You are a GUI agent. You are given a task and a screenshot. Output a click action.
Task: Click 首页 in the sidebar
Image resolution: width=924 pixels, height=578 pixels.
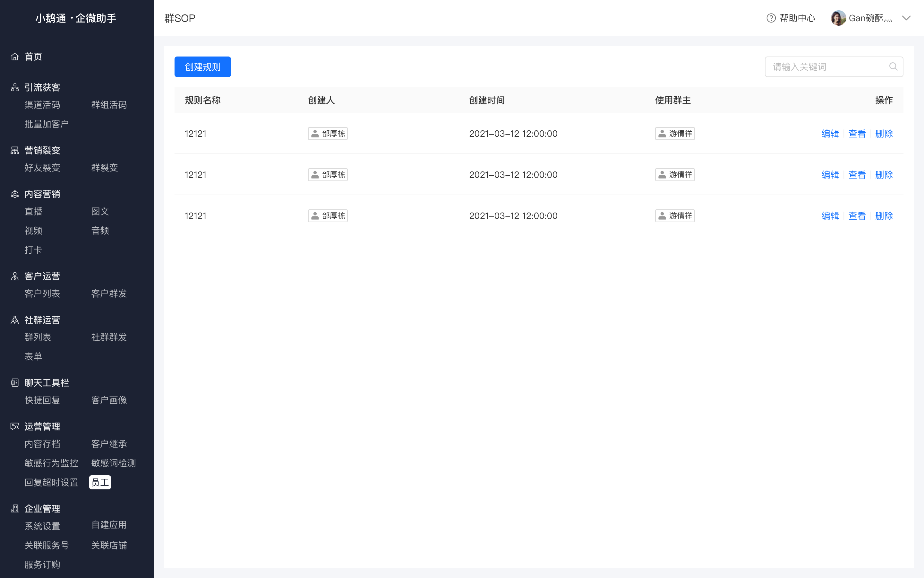click(33, 57)
